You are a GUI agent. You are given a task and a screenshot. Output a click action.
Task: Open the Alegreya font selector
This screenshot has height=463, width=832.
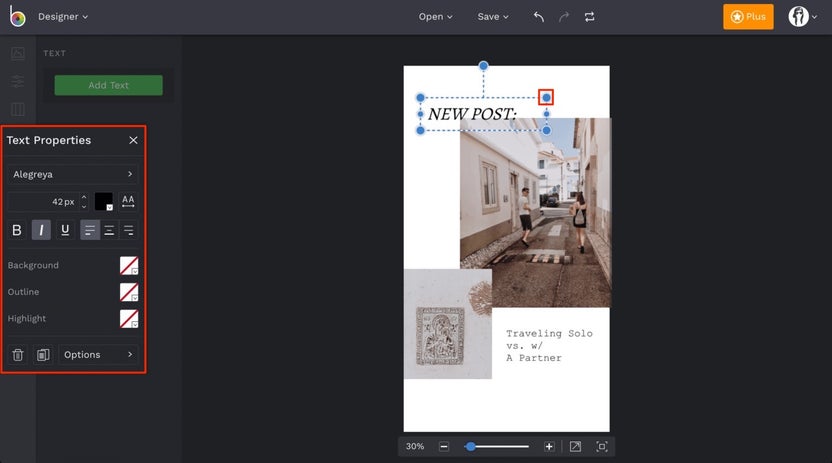pyautogui.click(x=73, y=174)
